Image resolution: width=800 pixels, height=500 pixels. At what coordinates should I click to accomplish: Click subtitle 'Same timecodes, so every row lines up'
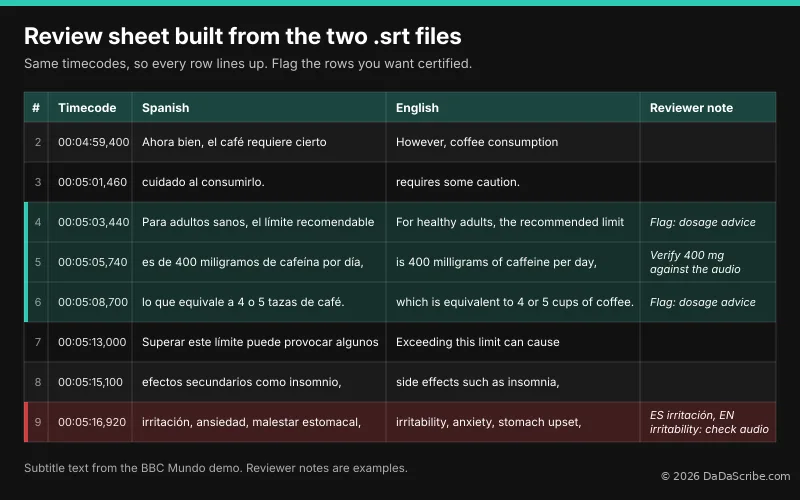tap(145, 64)
